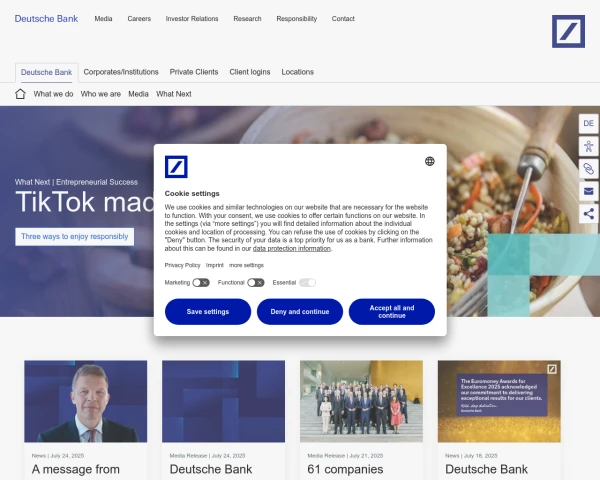Open Who we are menu
Image resolution: width=600 pixels, height=480 pixels.
click(101, 94)
